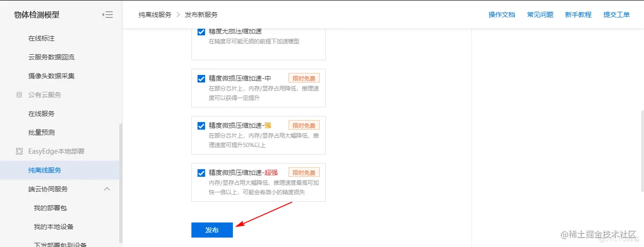Click the 公有云服务 database icon

[19, 95]
